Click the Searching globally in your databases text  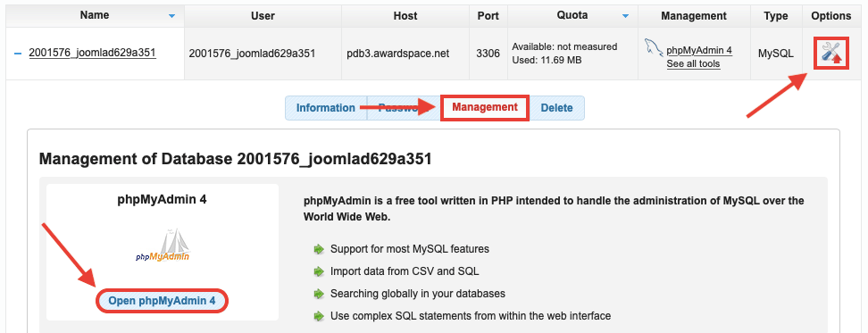coord(418,294)
